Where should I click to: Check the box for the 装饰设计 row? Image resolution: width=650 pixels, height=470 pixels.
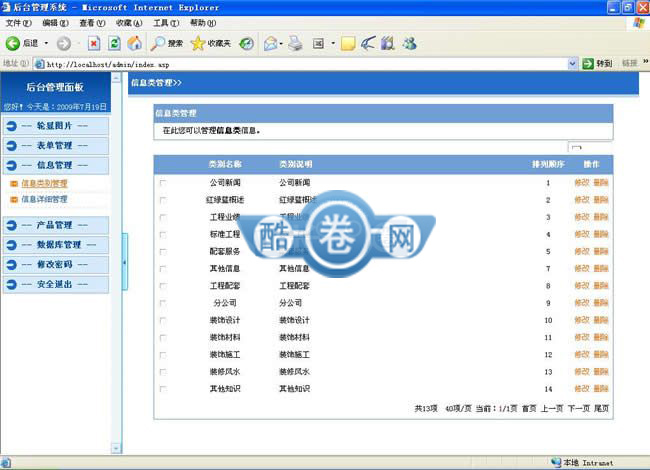click(x=163, y=320)
